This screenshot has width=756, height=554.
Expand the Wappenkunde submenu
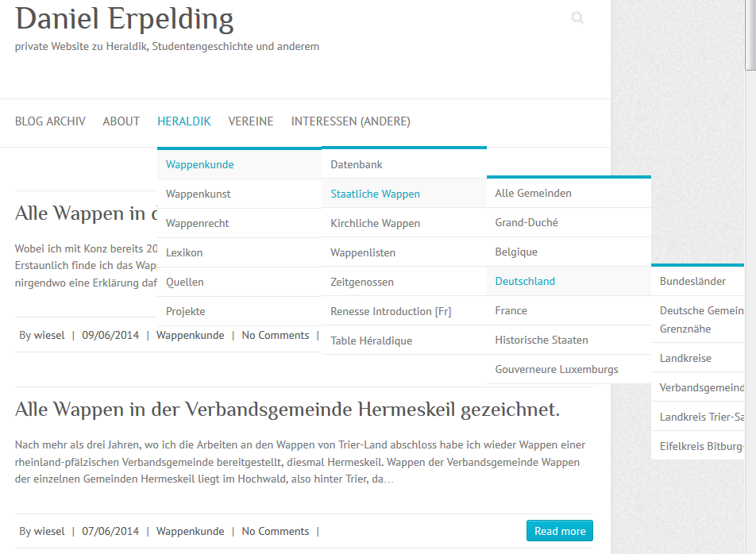coord(200,165)
